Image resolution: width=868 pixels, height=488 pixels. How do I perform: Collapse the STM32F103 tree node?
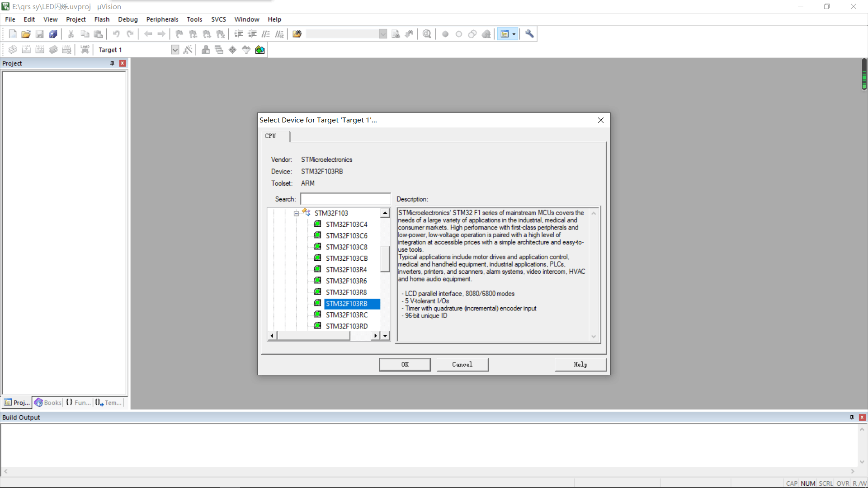tap(296, 213)
